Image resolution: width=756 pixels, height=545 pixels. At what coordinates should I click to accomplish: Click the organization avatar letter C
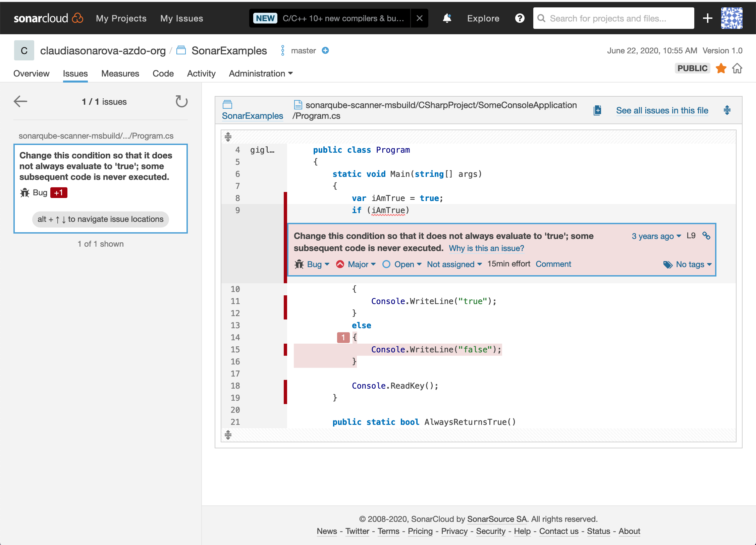point(24,50)
